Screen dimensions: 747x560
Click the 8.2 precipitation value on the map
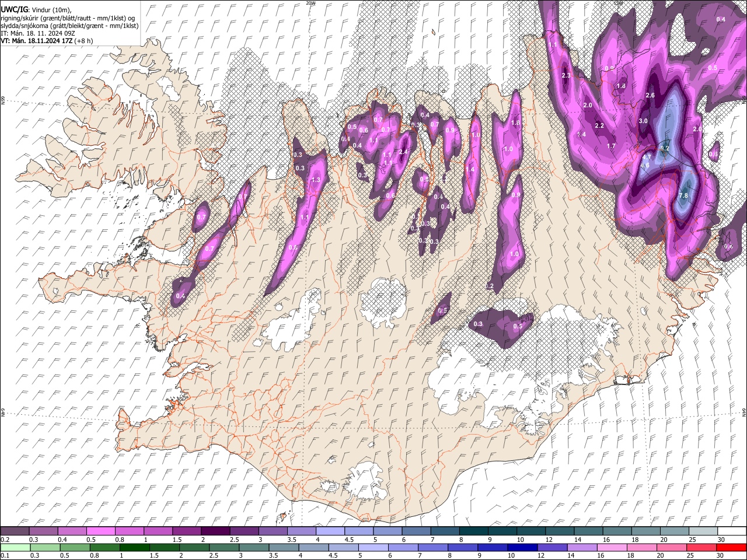tap(664, 148)
